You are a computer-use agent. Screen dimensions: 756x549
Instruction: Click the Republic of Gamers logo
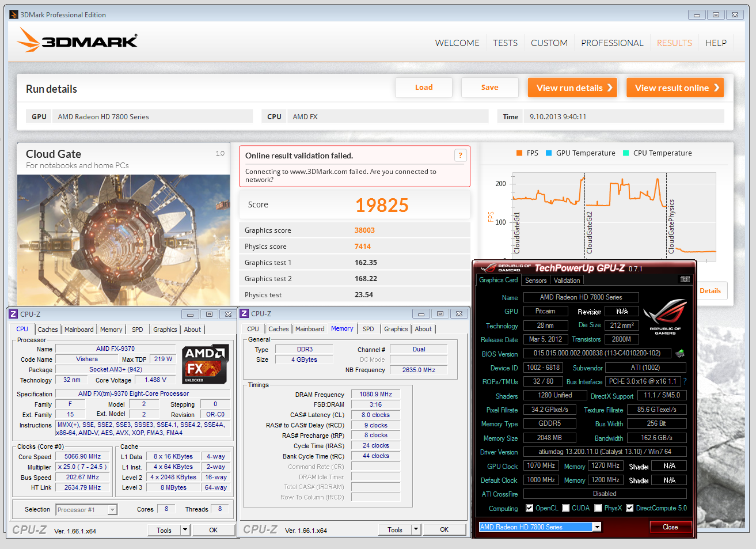pyautogui.click(x=665, y=316)
